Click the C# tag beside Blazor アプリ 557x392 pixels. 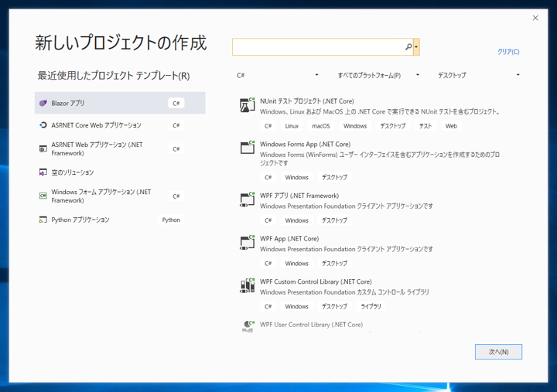tap(176, 104)
